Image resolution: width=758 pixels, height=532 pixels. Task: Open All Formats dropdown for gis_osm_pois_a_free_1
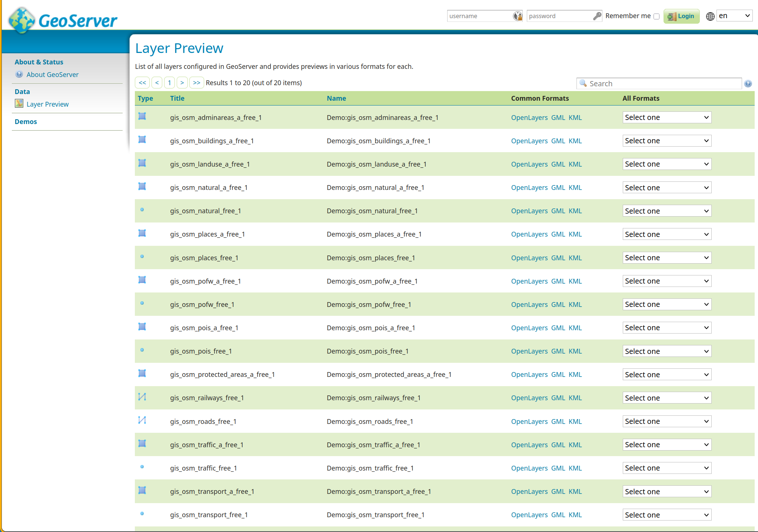(667, 328)
